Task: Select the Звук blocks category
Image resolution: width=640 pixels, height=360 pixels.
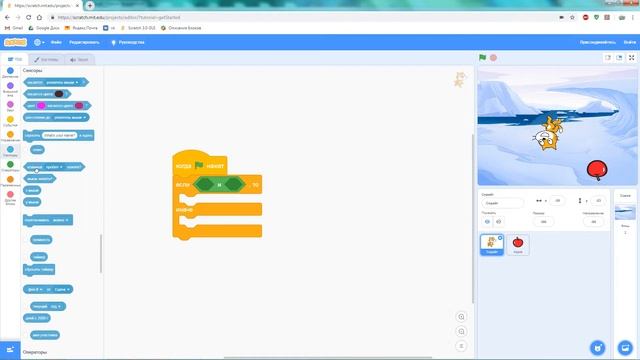Action: pos(10,106)
